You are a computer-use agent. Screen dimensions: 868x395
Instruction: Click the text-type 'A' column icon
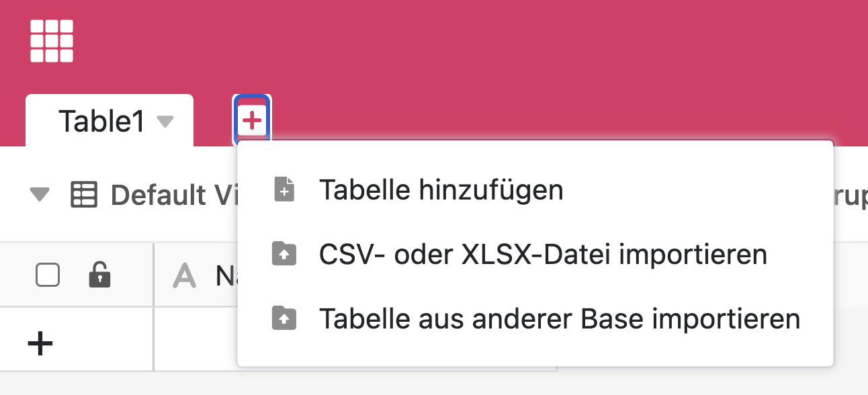point(185,275)
